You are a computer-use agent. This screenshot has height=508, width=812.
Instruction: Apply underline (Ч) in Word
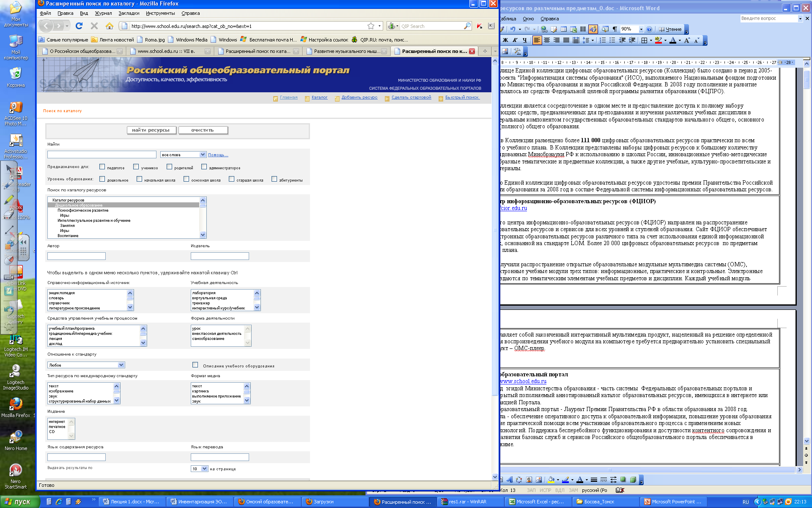tap(525, 40)
